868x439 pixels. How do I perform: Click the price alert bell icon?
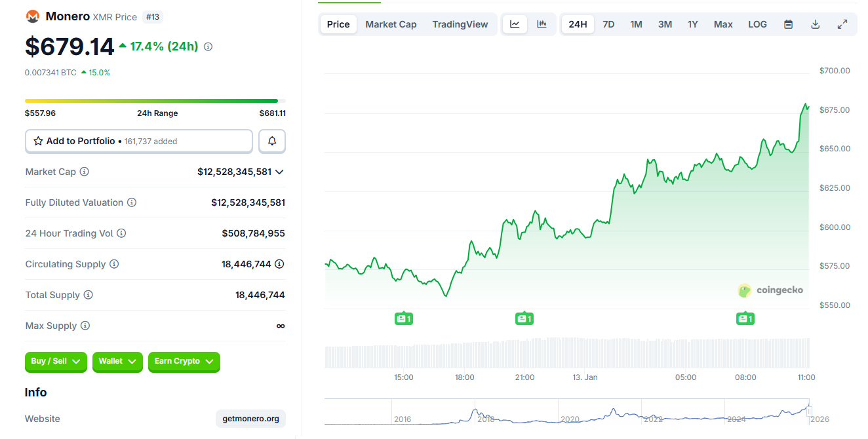(271, 141)
